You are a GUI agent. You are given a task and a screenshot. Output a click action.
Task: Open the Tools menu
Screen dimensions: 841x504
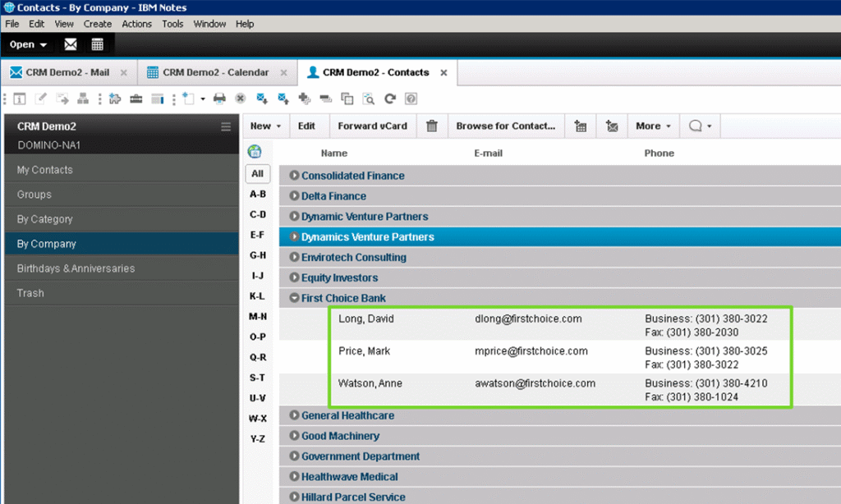click(172, 24)
